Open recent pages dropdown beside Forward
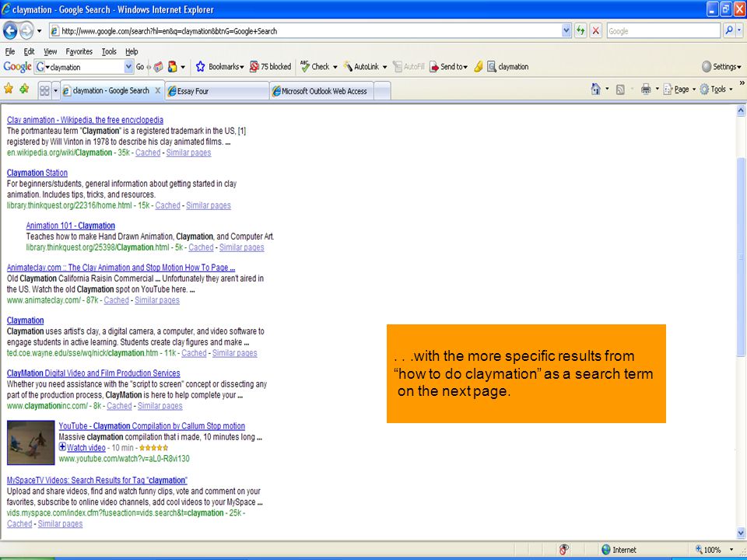 pyautogui.click(x=39, y=31)
